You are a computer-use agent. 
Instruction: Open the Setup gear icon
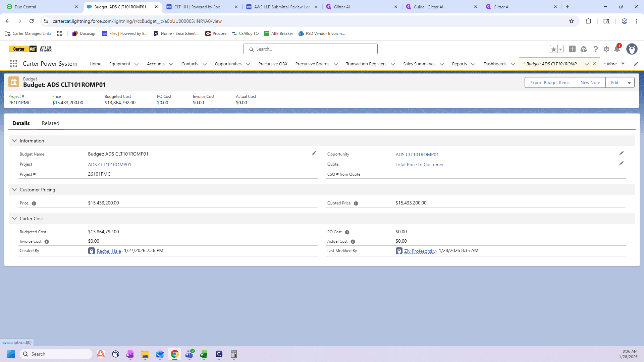[606, 49]
